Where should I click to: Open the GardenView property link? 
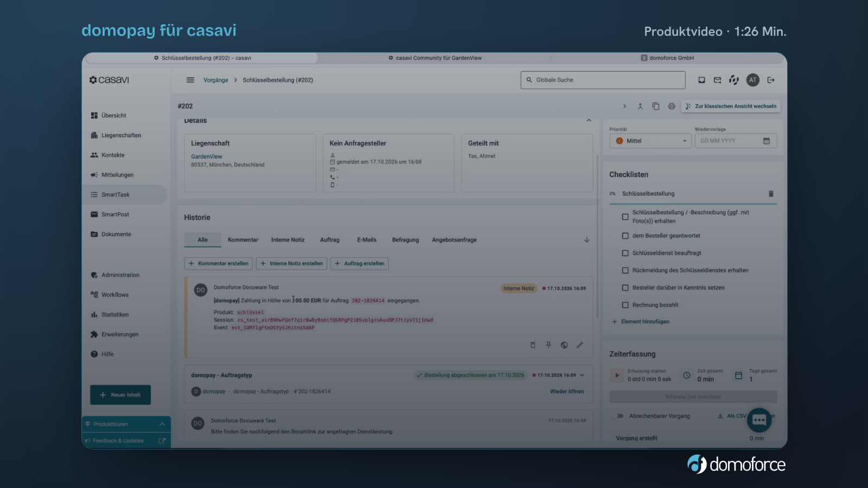coord(206,157)
